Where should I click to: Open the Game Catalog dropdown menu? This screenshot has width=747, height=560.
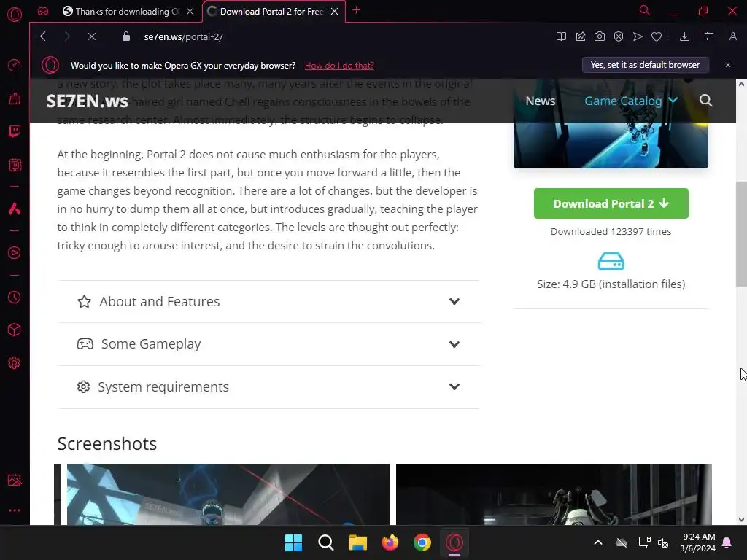[x=631, y=101]
